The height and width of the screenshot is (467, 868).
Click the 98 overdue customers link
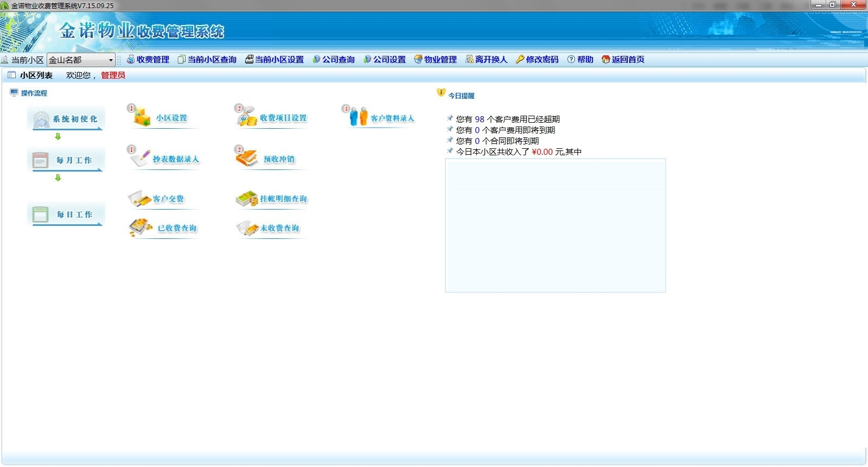click(x=480, y=119)
